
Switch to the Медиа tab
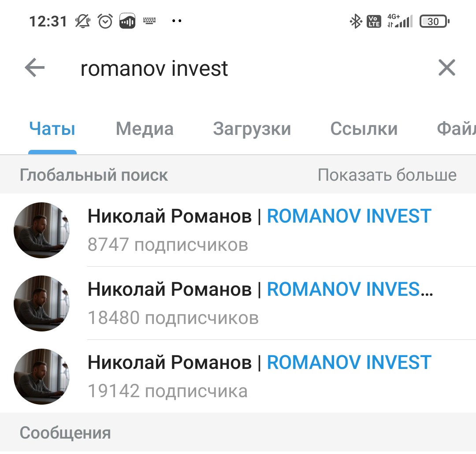click(x=145, y=128)
